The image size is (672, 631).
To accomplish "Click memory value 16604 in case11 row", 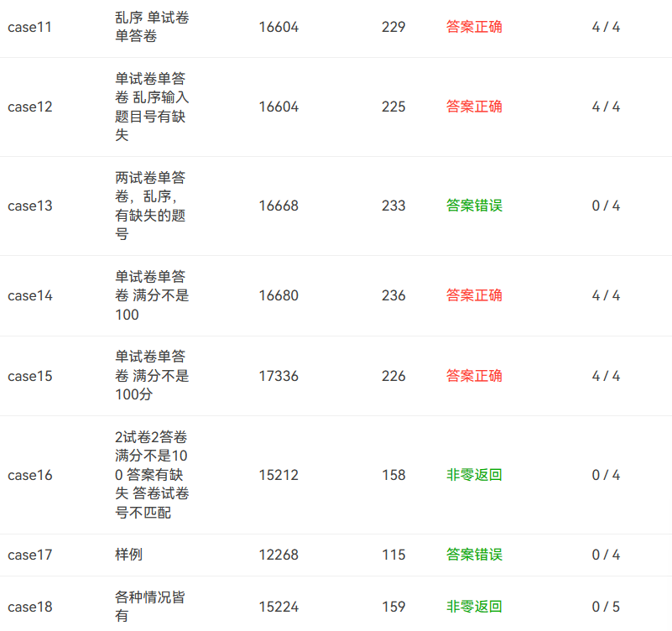I will point(279,27).
